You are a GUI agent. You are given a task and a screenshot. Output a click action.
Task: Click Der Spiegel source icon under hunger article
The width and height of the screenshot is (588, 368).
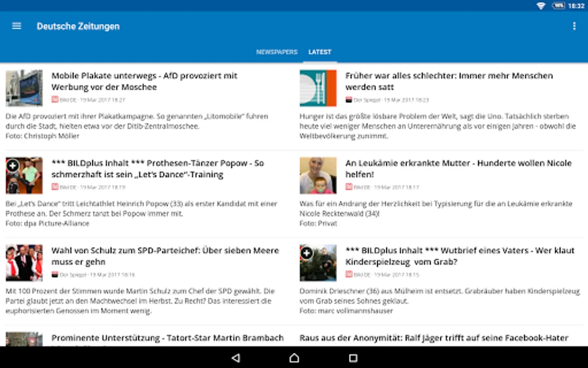point(349,99)
